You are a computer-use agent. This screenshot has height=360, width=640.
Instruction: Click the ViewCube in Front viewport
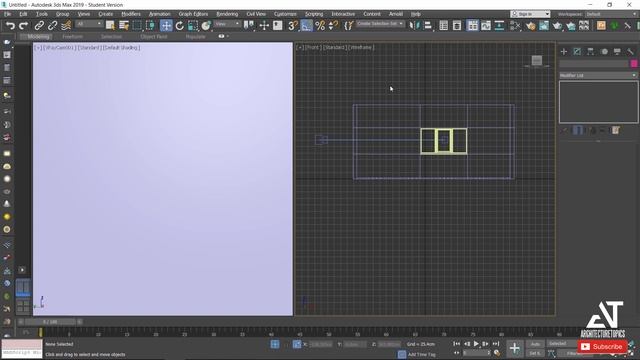[537, 61]
